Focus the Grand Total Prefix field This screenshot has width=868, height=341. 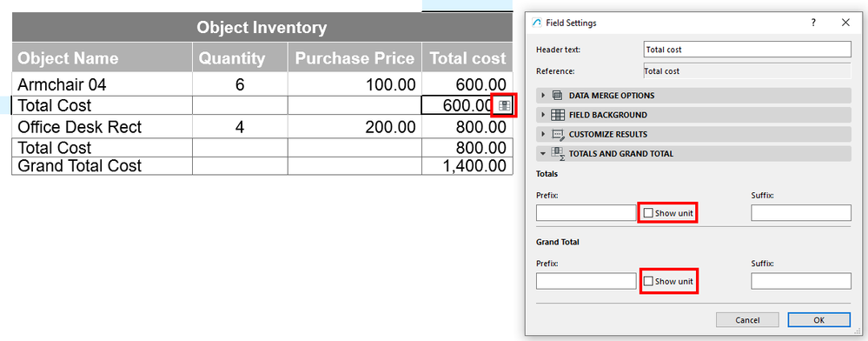point(586,281)
